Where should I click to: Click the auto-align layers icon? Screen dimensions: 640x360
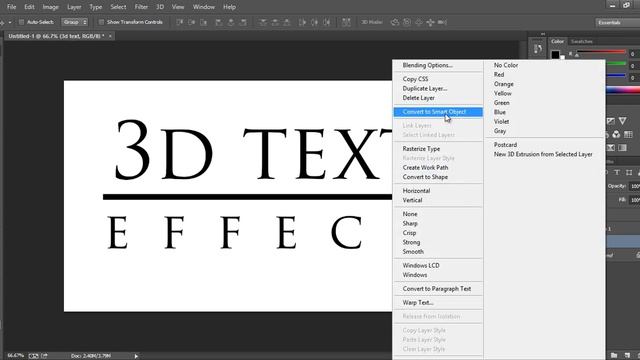346,22
